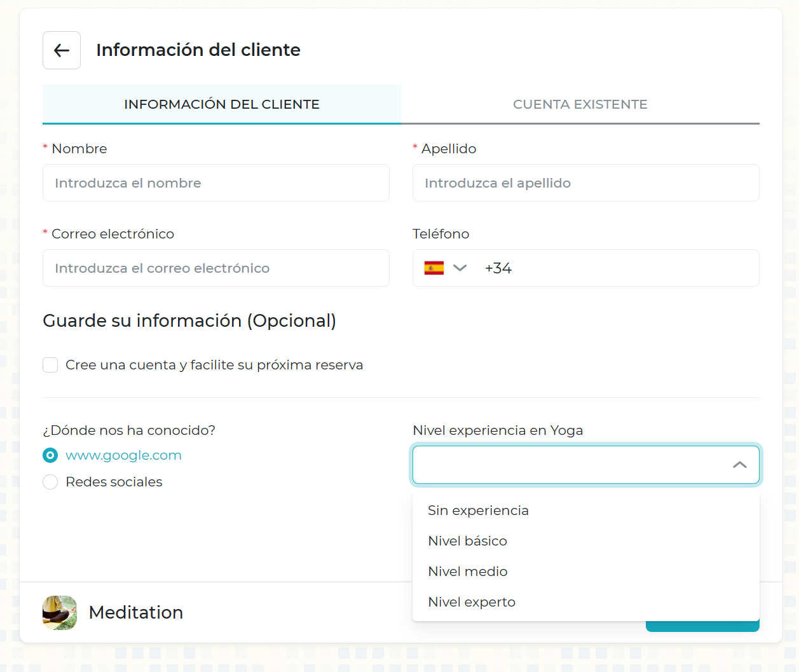Open the Información del Cliente tab
The image size is (799, 672).
[221, 104]
